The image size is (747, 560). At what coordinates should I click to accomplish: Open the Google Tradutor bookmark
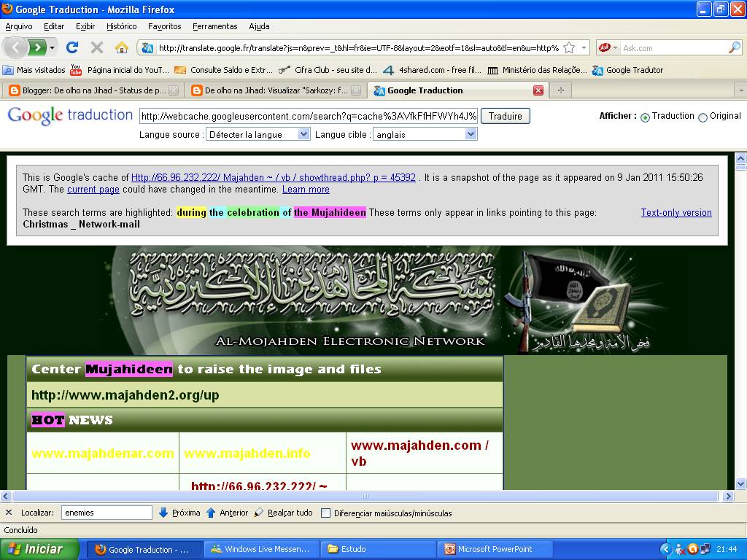(627, 70)
